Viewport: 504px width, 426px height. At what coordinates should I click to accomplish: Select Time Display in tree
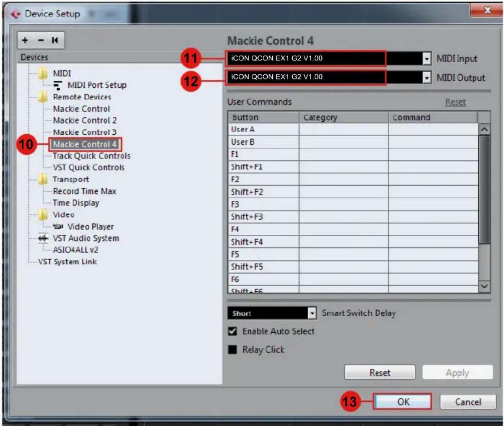coord(76,203)
